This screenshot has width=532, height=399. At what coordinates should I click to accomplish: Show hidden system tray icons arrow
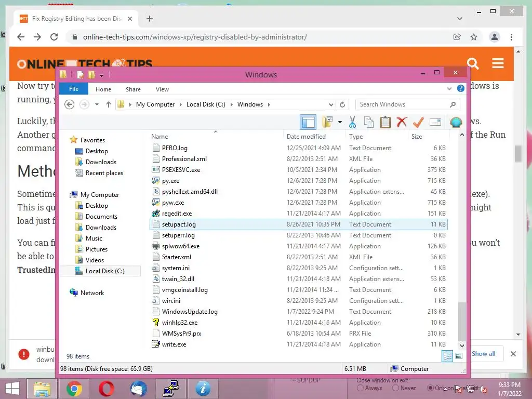coord(445,389)
